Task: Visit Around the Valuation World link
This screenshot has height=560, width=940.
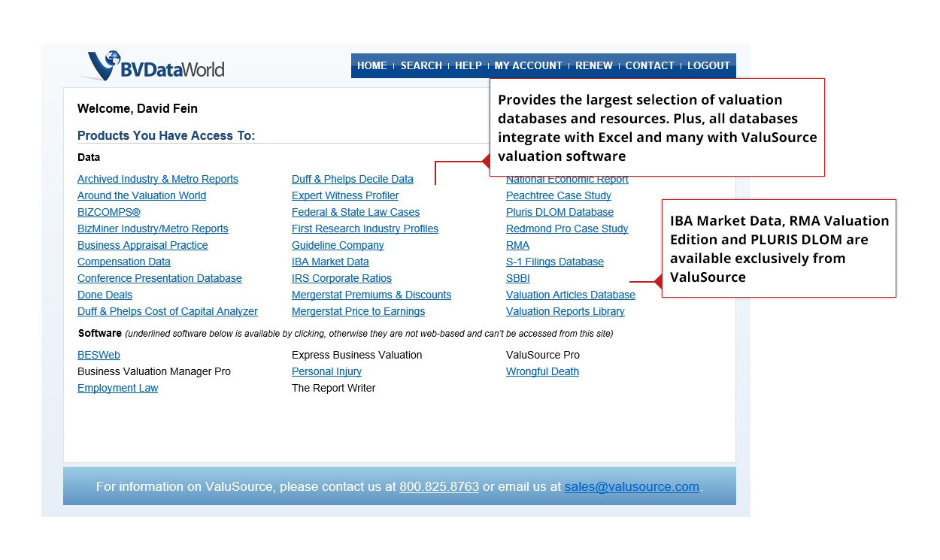Action: coord(141,195)
